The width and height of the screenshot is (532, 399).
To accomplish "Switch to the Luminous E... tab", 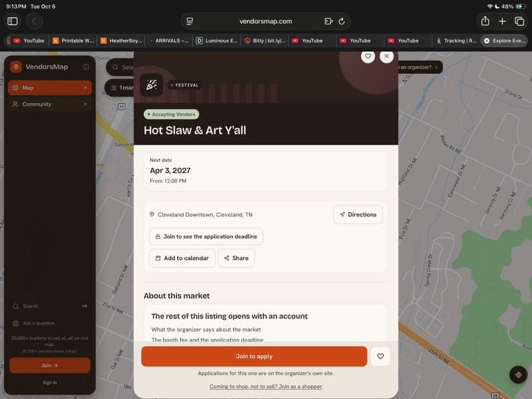I will [217, 41].
